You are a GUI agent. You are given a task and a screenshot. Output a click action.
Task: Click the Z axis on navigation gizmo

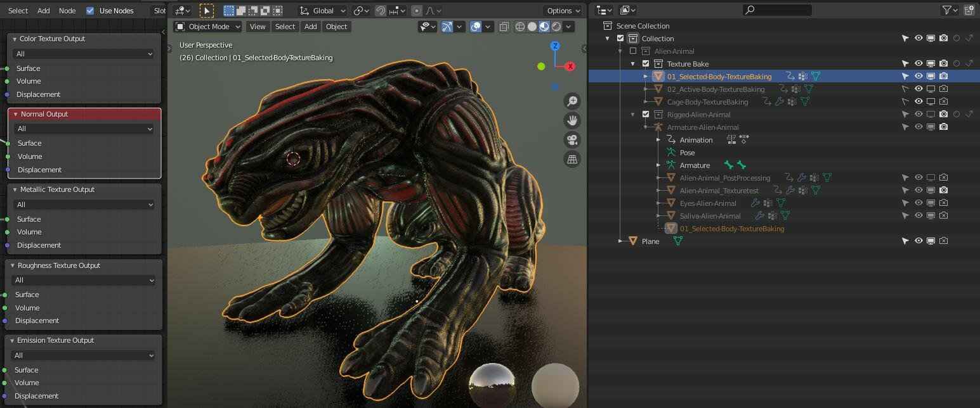coord(555,46)
